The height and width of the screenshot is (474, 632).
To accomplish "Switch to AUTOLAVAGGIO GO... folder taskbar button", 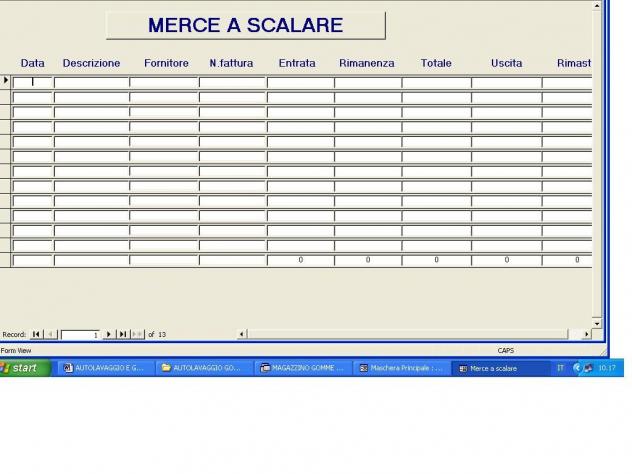I will 203,368.
